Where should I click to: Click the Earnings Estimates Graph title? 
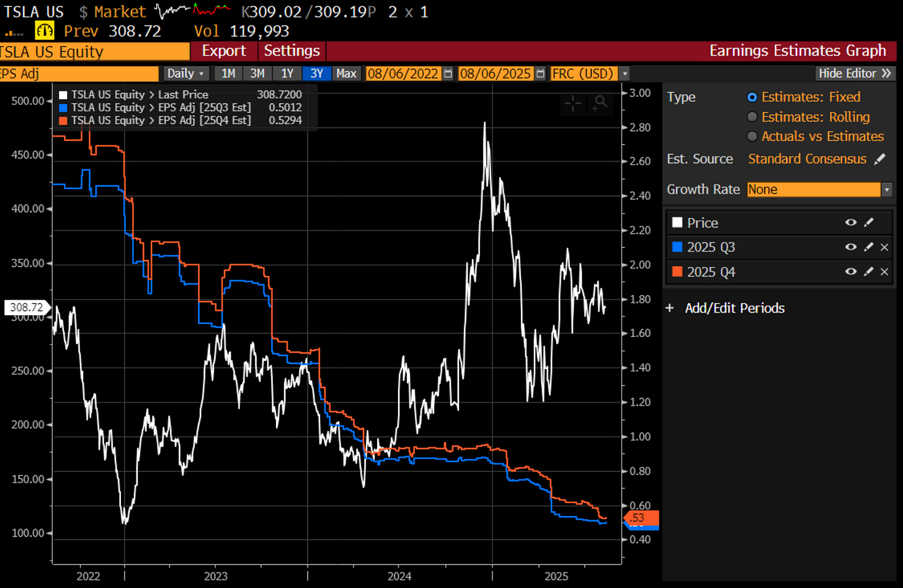coord(798,51)
